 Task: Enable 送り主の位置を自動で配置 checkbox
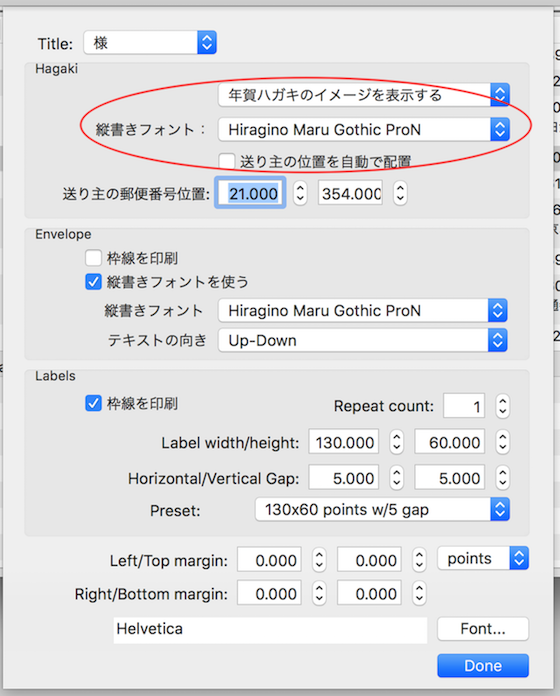(x=227, y=162)
